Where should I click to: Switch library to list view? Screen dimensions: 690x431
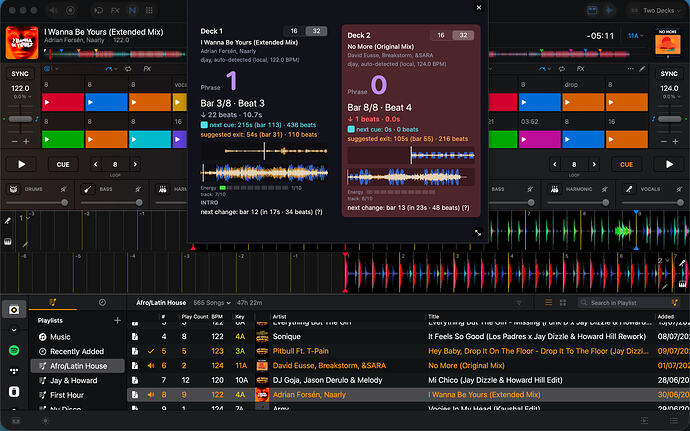[x=549, y=302]
